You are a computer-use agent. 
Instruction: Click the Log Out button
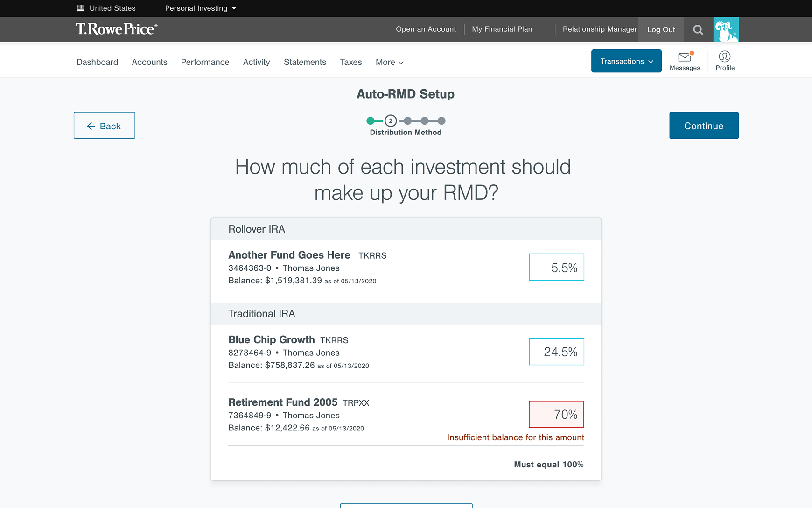pyautogui.click(x=661, y=30)
